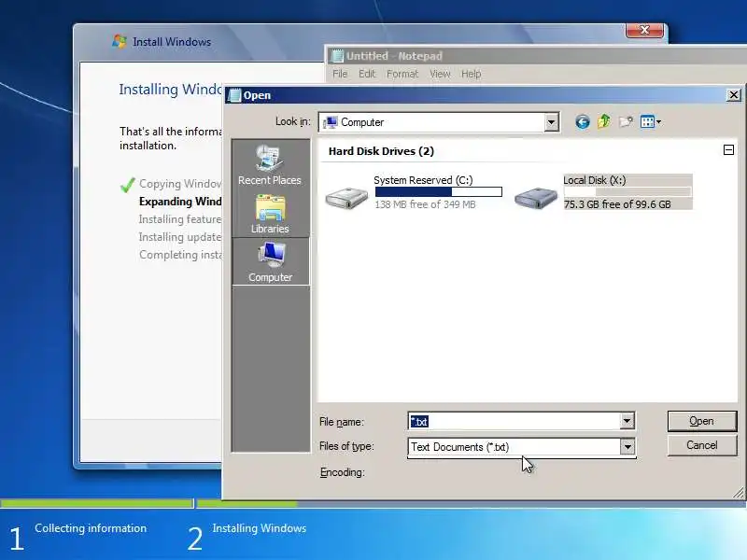Click the Untitled Notepad window icon
Viewport: 747px width, 560px height.
(x=337, y=56)
